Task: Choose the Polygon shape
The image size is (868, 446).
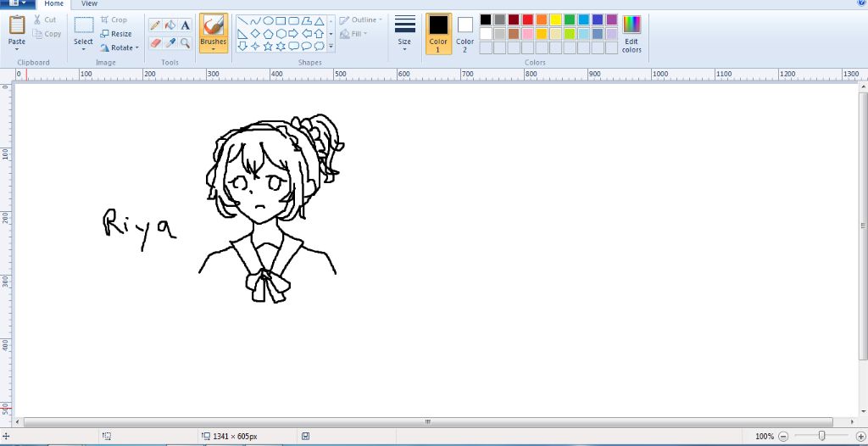Action: (306, 21)
